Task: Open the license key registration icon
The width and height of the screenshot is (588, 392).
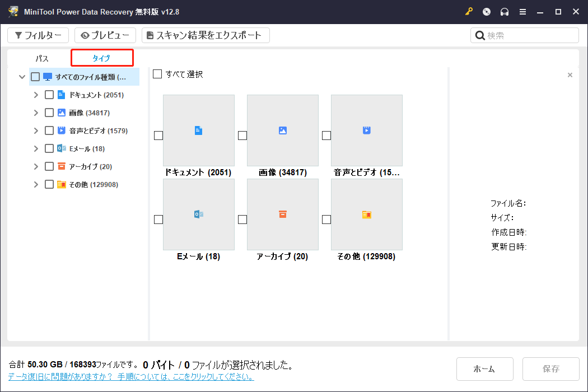Action: click(469, 11)
